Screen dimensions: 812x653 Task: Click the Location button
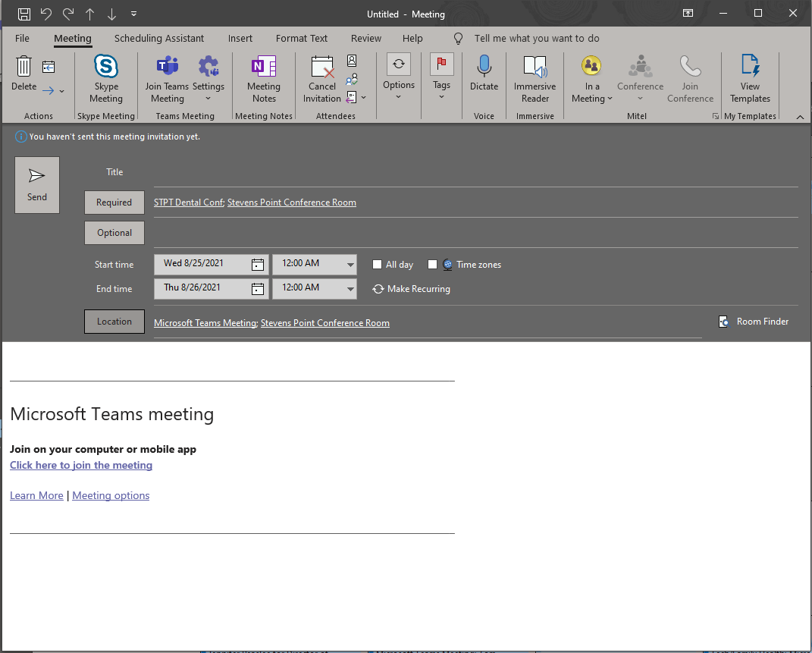[x=114, y=322]
